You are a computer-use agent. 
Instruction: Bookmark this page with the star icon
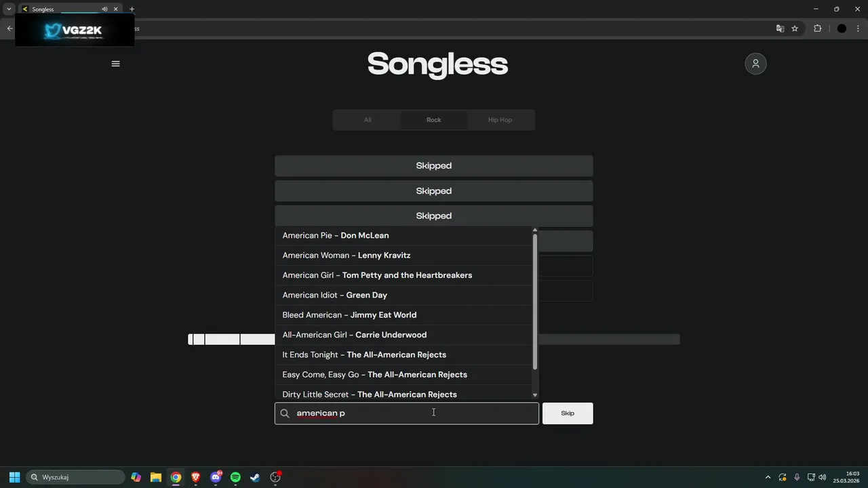coord(795,28)
